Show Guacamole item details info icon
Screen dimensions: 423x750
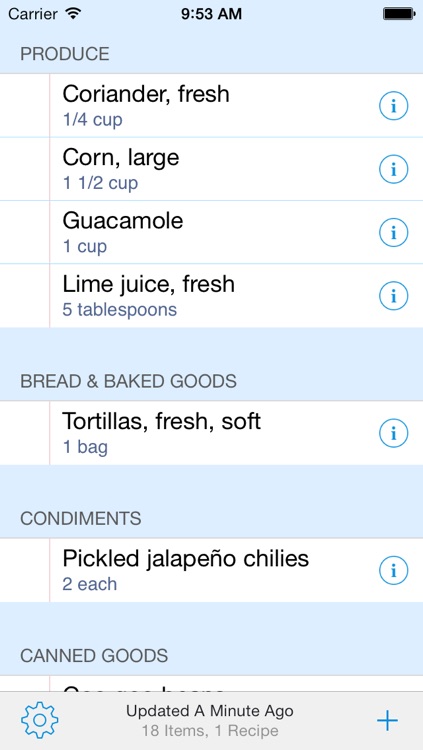(x=393, y=232)
